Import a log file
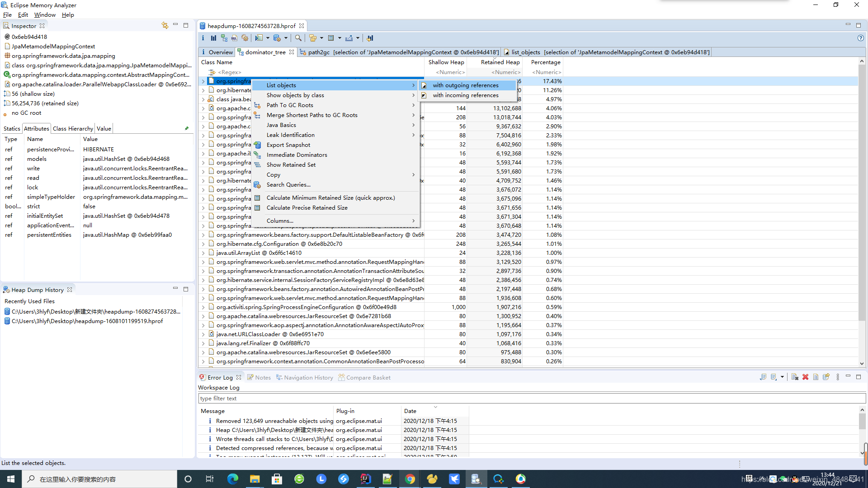The image size is (868, 488). (774, 377)
